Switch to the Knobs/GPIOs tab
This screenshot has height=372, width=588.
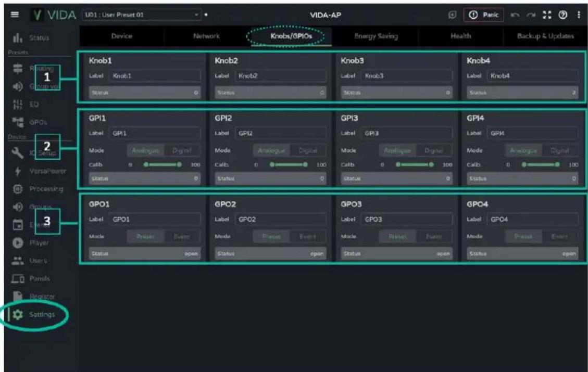291,36
